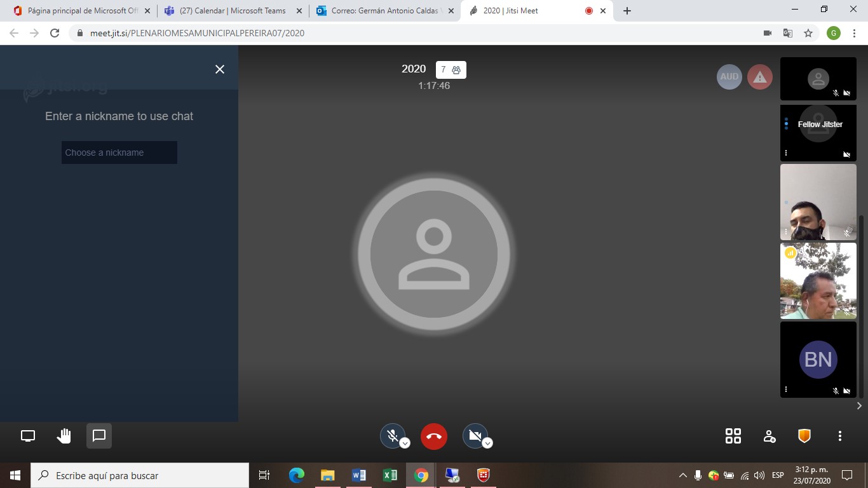Click the AUD audio-only indicator

729,77
